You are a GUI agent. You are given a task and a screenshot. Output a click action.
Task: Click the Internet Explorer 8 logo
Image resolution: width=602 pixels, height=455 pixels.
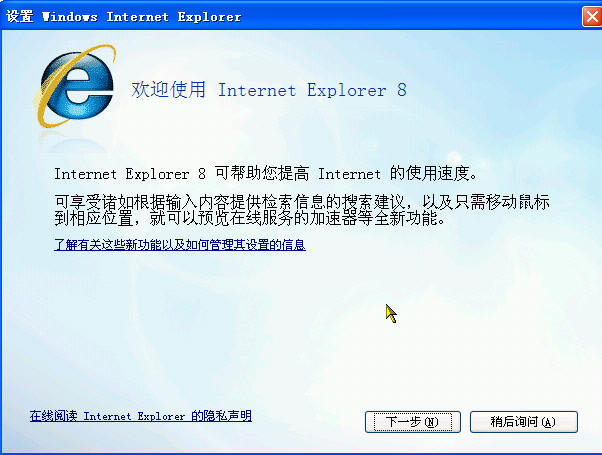75,86
